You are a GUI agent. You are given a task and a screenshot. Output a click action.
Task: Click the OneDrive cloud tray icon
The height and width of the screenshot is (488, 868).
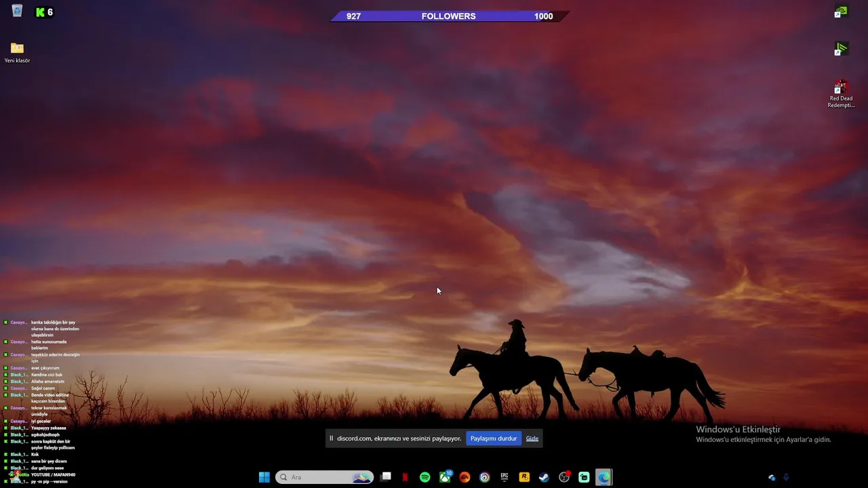click(x=772, y=478)
